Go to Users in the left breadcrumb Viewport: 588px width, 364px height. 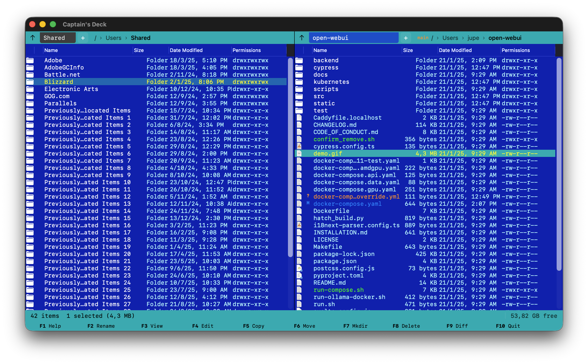(113, 38)
